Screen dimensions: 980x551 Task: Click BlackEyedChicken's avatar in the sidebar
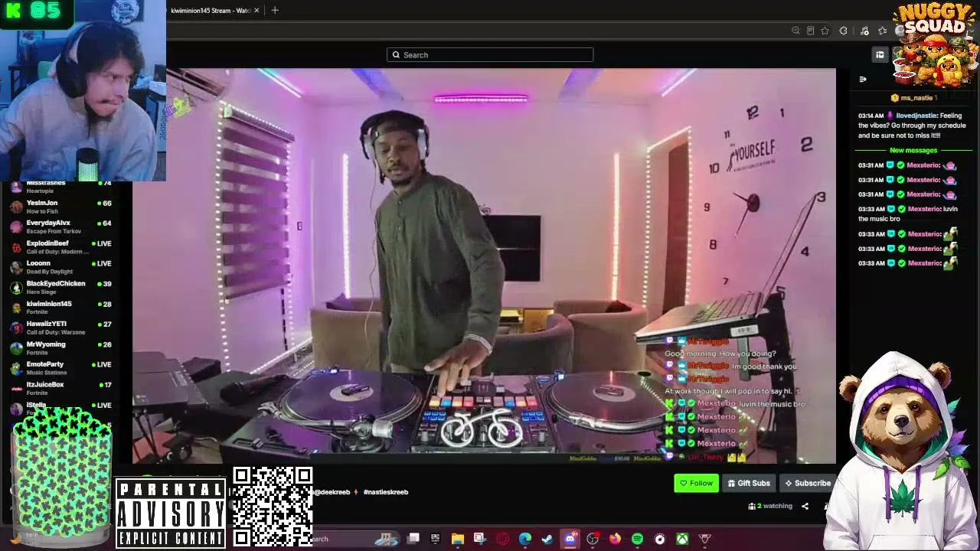16,287
